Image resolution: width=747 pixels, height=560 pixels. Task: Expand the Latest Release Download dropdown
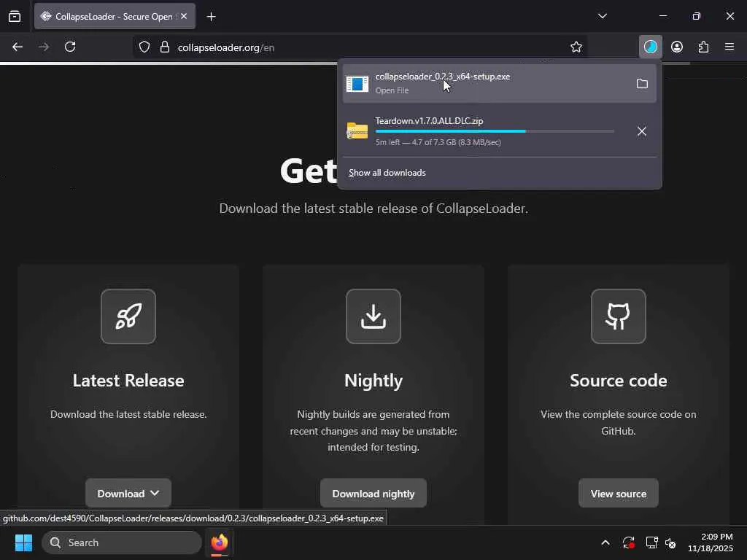[128, 494]
